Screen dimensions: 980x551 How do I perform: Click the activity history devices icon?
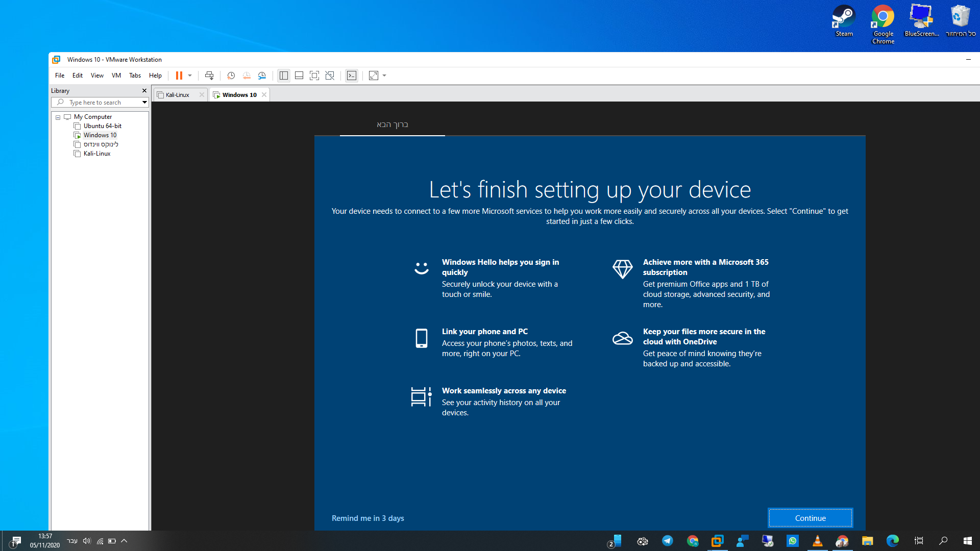click(x=421, y=396)
